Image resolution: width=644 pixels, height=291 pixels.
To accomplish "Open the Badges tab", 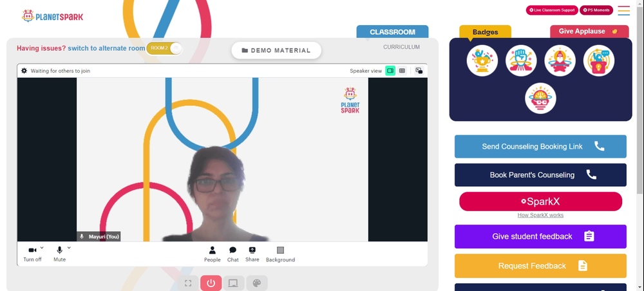I will coord(485,32).
